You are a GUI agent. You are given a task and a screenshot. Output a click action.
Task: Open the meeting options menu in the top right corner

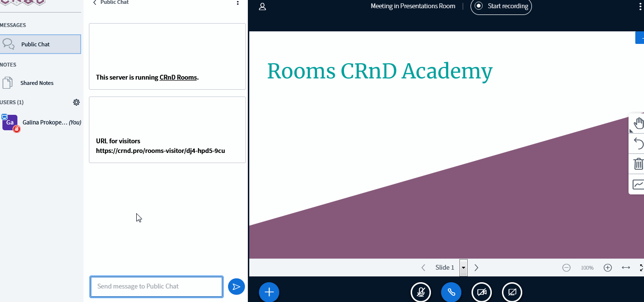(641, 6)
